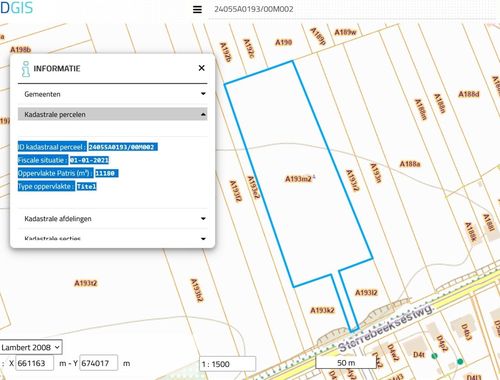This screenshot has width=500, height=380.
Task: Click parcel label A198b on map
Action: (20, 50)
